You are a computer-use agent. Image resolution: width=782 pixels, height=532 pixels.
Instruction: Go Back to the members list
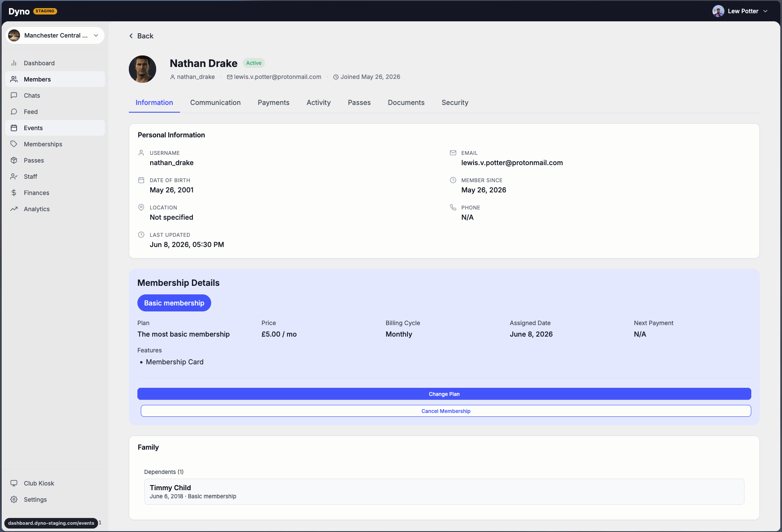tap(141, 36)
